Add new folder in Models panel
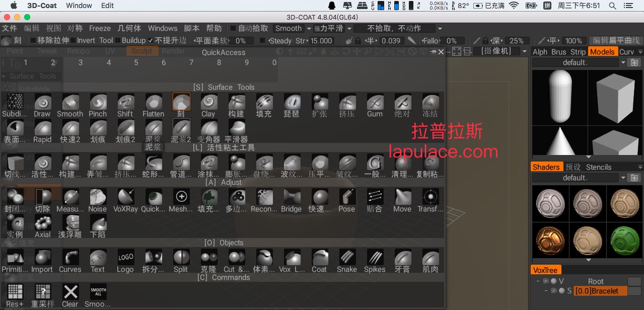The width and height of the screenshot is (644, 310). coord(634,63)
